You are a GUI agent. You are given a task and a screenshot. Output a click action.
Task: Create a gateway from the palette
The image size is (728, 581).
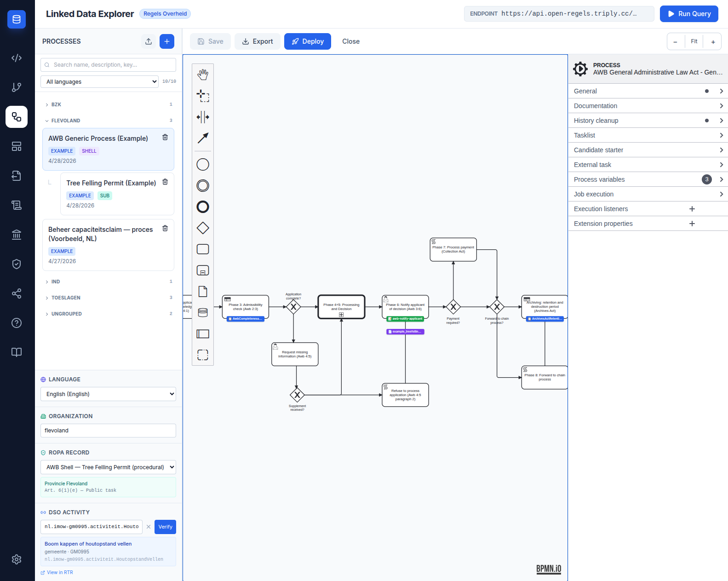tap(203, 228)
